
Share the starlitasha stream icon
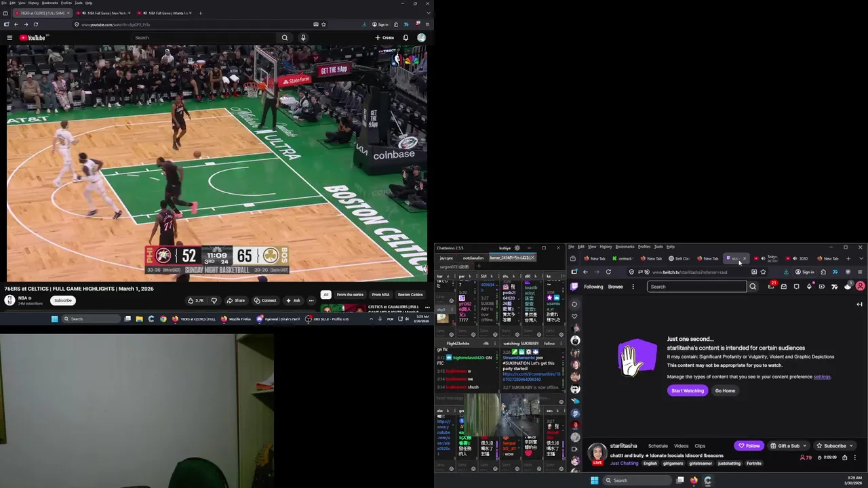(844, 457)
